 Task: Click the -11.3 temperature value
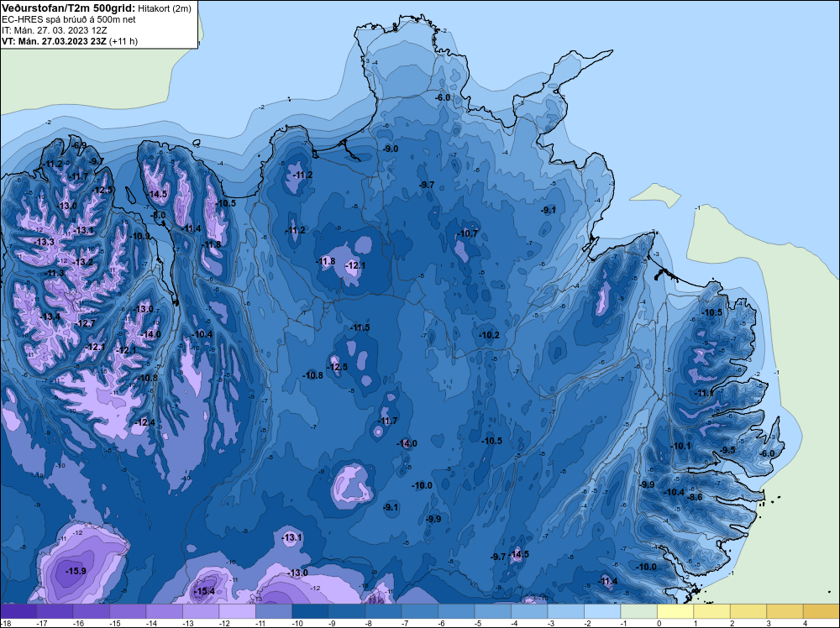coord(54,273)
